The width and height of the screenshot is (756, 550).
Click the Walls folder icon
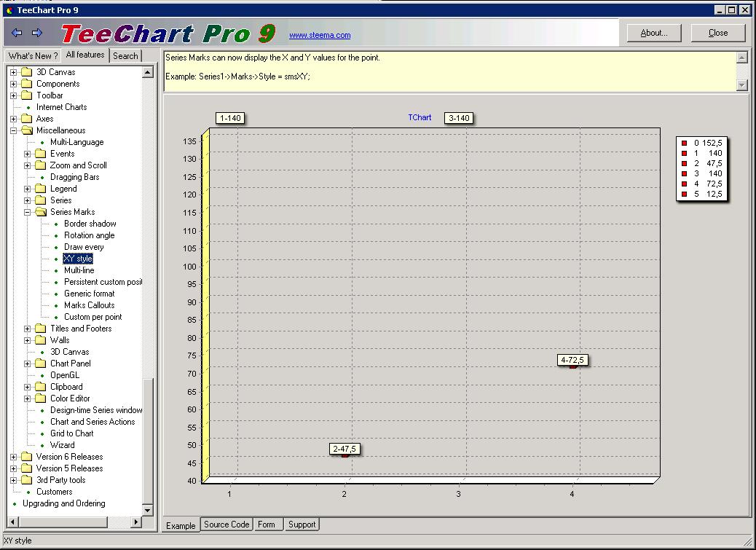click(41, 340)
